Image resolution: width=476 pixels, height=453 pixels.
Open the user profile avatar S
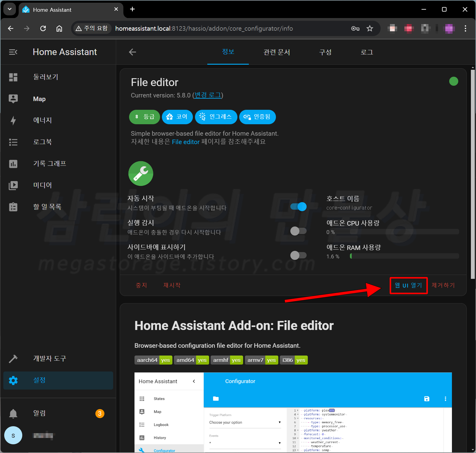13,435
